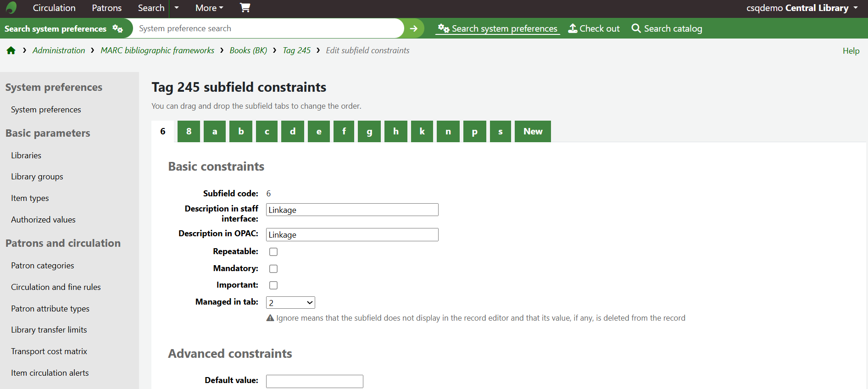868x389 pixels.
Task: Select the active subfield tab 6
Action: [x=163, y=132]
